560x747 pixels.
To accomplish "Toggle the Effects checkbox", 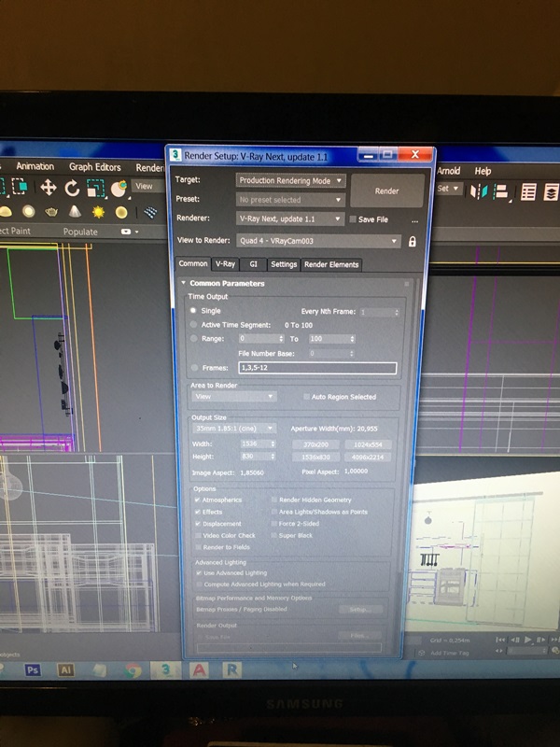I will (197, 512).
